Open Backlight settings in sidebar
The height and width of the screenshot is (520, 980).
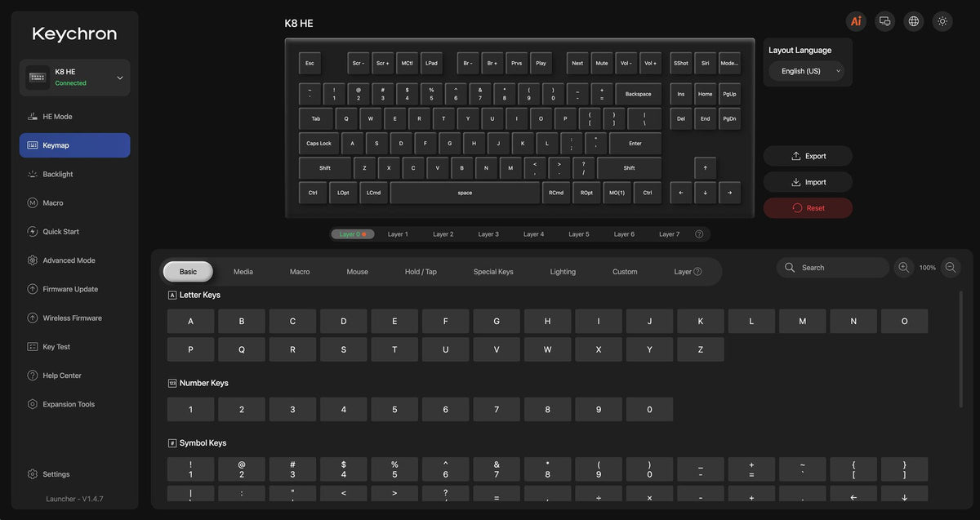point(74,174)
